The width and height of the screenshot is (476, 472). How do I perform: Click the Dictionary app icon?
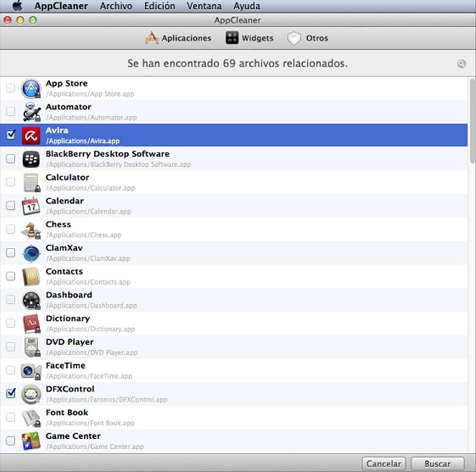click(31, 324)
